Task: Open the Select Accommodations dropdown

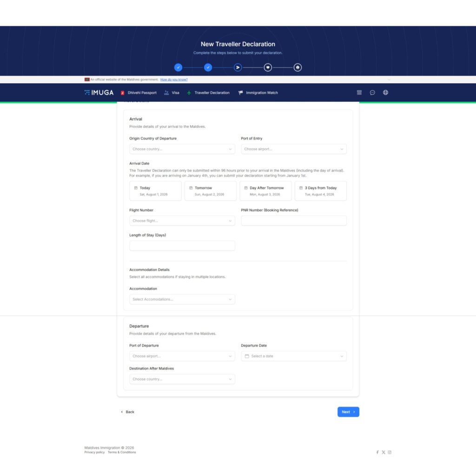Action: 182,299
